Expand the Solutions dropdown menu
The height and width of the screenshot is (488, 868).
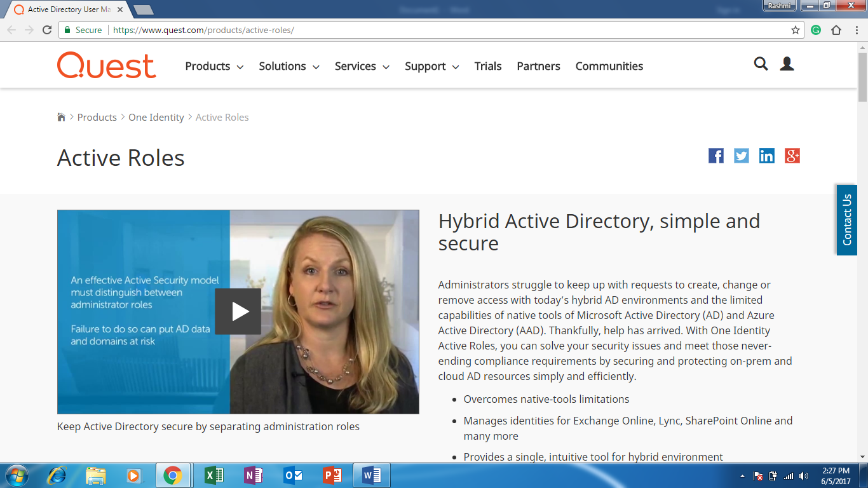288,66
